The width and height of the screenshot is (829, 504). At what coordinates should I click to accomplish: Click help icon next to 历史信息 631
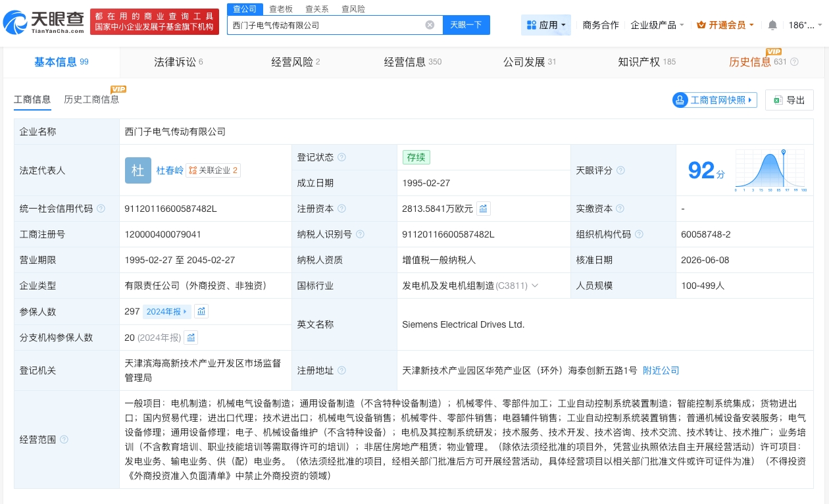tap(794, 62)
